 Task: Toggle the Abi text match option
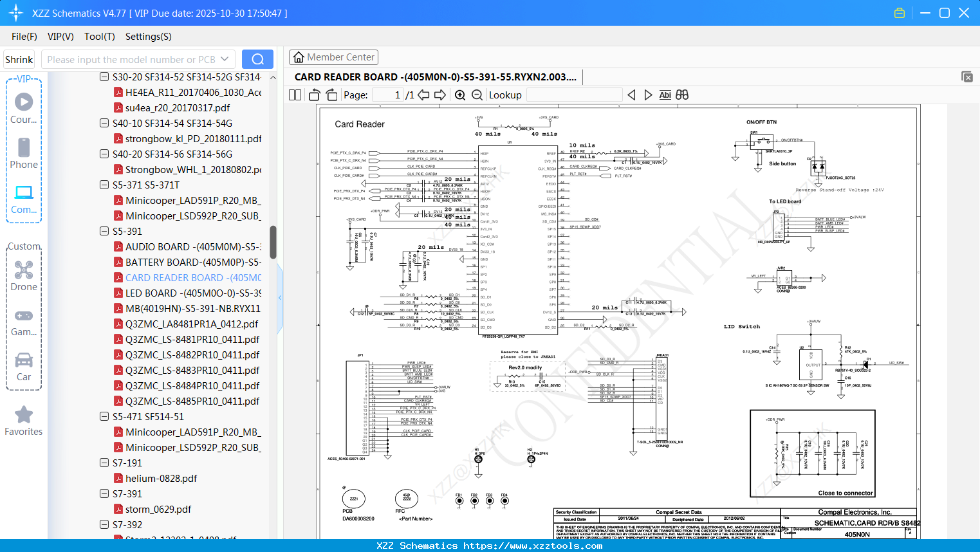(x=665, y=95)
